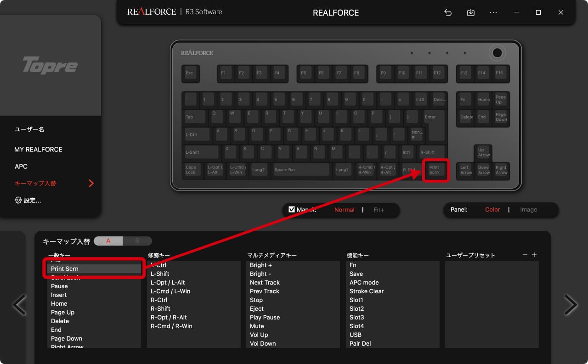Select Eject in the multimedia list
Viewport: 588px width, 364px height.
pos(293,308)
